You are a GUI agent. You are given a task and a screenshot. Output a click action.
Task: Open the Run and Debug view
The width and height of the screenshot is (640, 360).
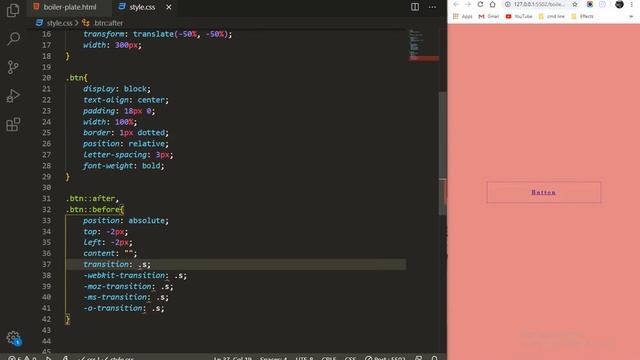pyautogui.click(x=13, y=96)
